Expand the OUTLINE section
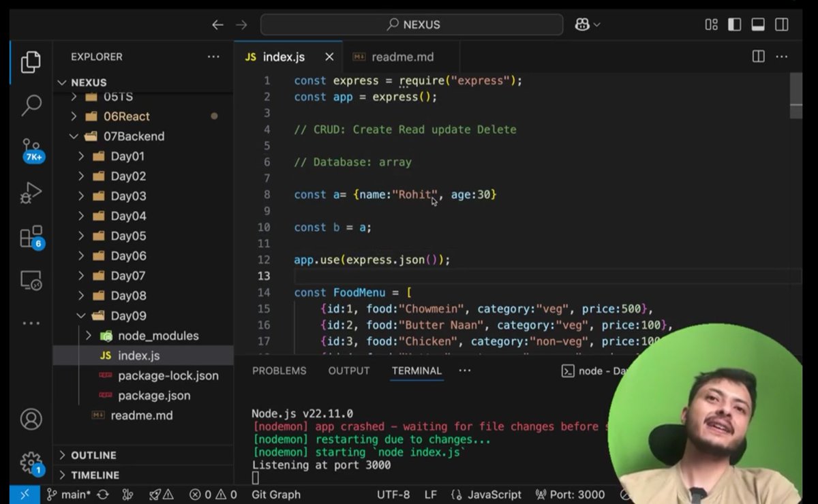This screenshot has width=818, height=504. (93, 455)
